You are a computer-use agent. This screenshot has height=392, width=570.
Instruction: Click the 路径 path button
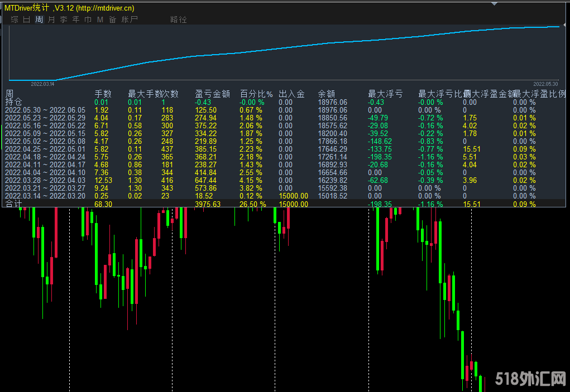(179, 20)
